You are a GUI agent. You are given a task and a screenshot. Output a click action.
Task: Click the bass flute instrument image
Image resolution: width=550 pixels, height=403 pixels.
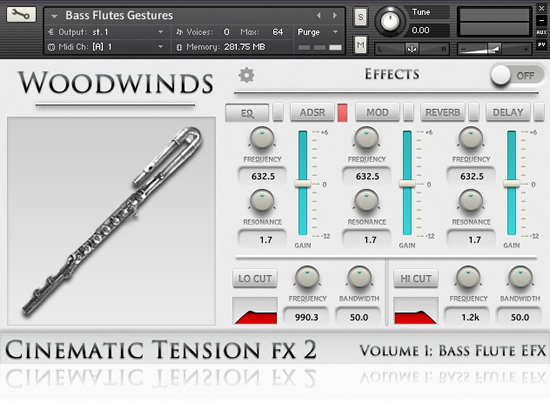pos(112,221)
